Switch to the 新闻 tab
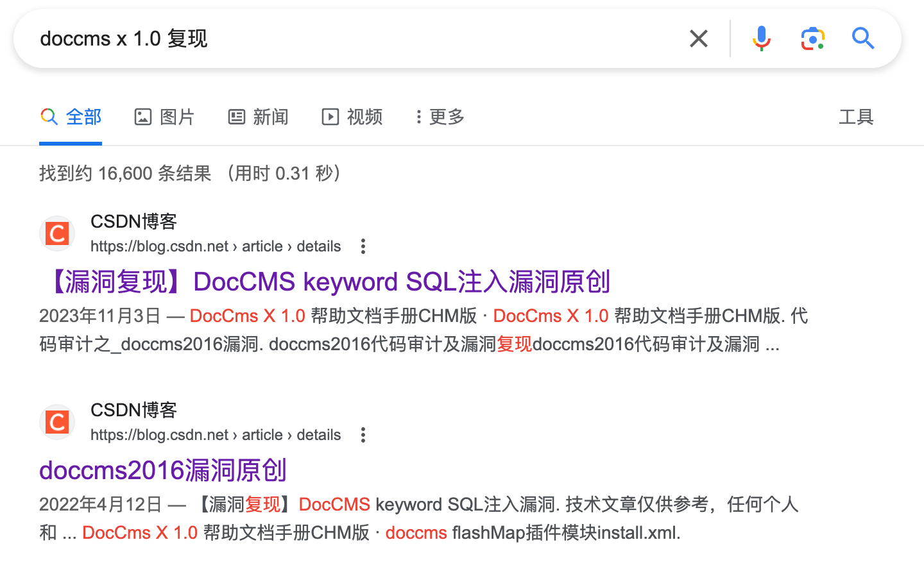The width and height of the screenshot is (924, 567). tap(259, 117)
